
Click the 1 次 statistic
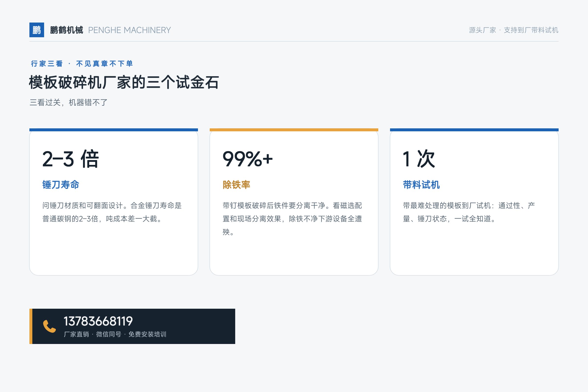(x=419, y=159)
